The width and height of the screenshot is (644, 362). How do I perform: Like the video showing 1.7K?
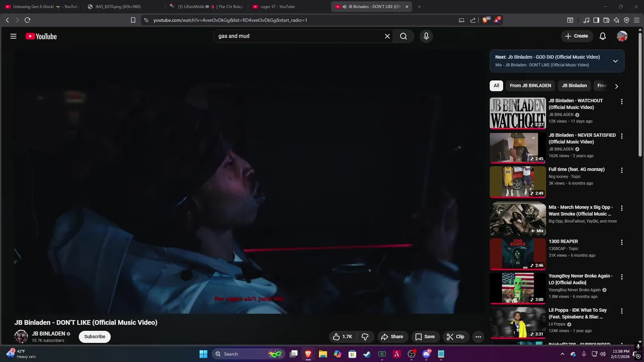pos(342,337)
